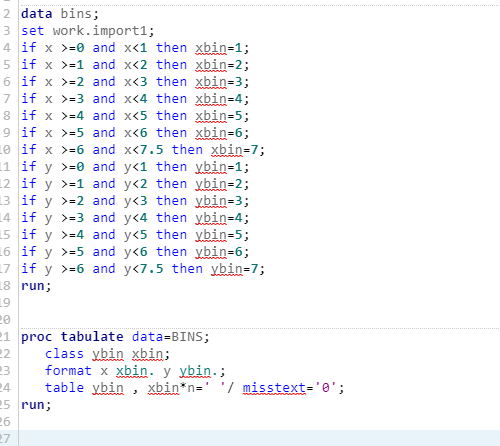Click code line ending in 'ybin=3;'

tap(135, 201)
